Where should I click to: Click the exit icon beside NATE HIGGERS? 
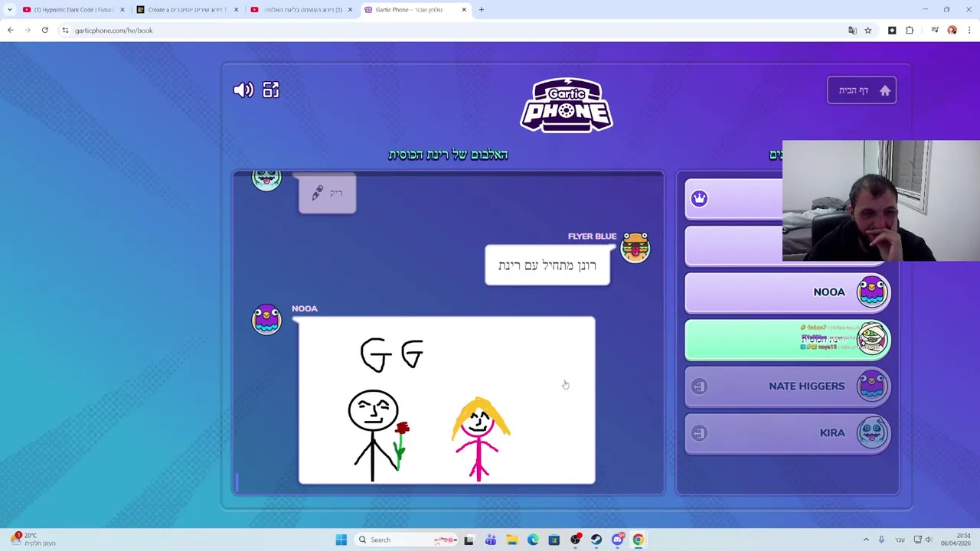pyautogui.click(x=699, y=386)
